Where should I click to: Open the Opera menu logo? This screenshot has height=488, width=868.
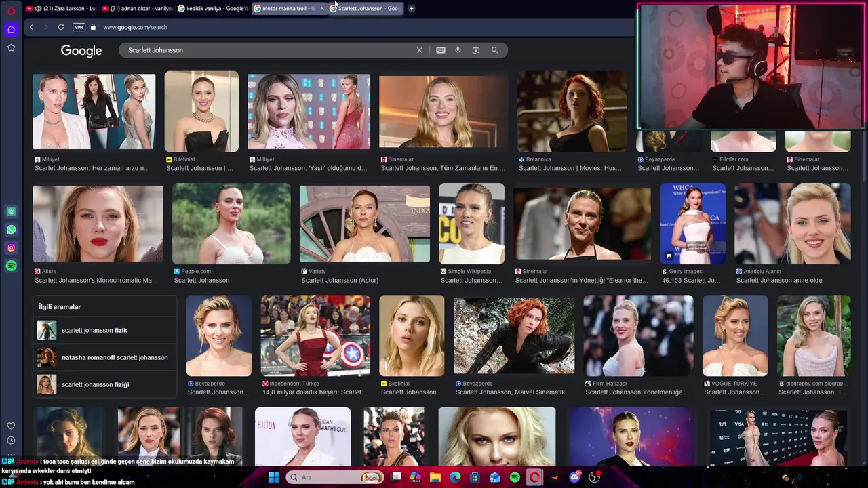point(11,11)
